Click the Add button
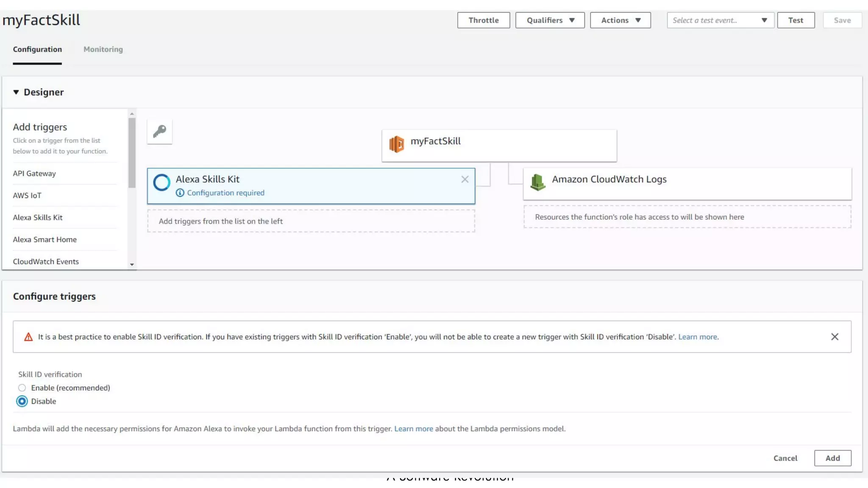 point(832,458)
